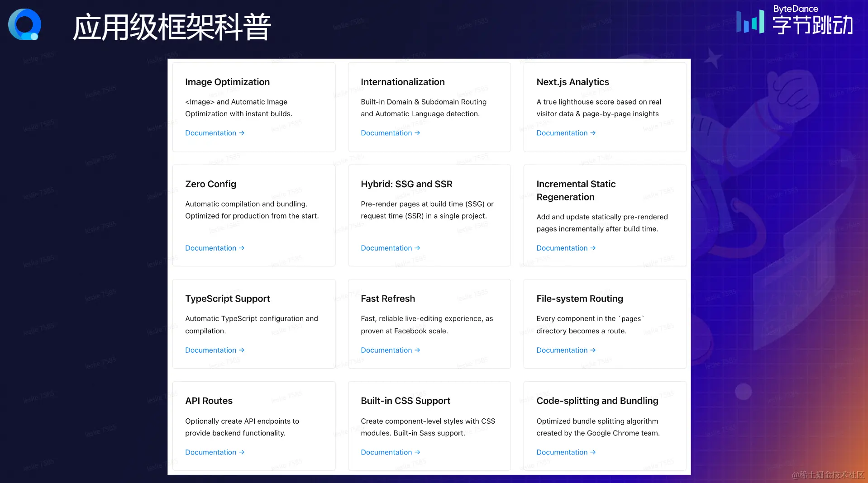Select the "Pre-render pages at build time" text
The image size is (868, 483).
[427, 210]
